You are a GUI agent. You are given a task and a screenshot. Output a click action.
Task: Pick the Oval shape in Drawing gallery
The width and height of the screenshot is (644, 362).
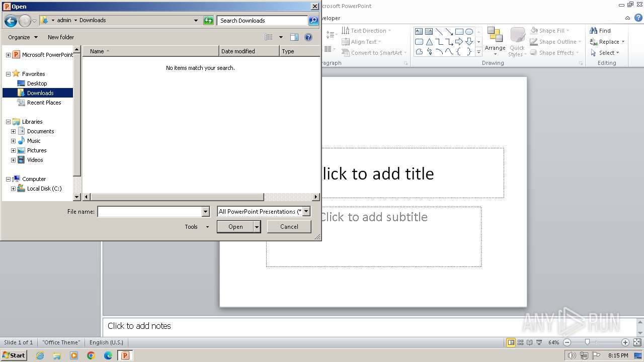469,31
